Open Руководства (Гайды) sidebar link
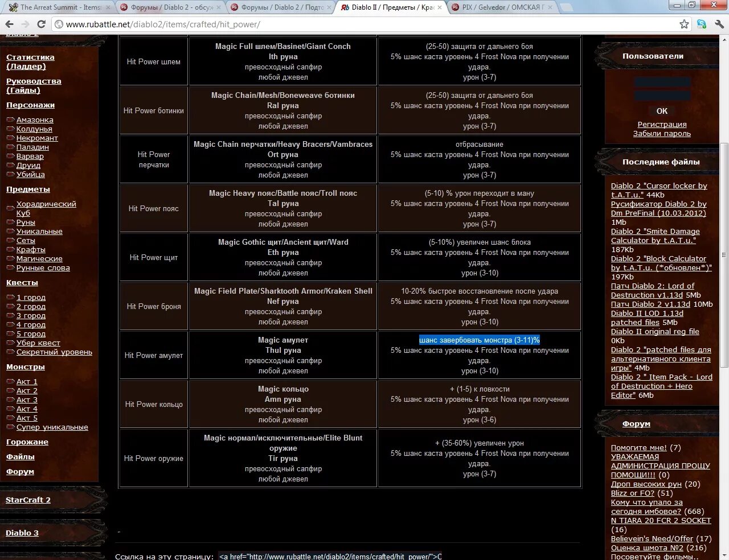The width and height of the screenshot is (729, 560). [x=34, y=85]
